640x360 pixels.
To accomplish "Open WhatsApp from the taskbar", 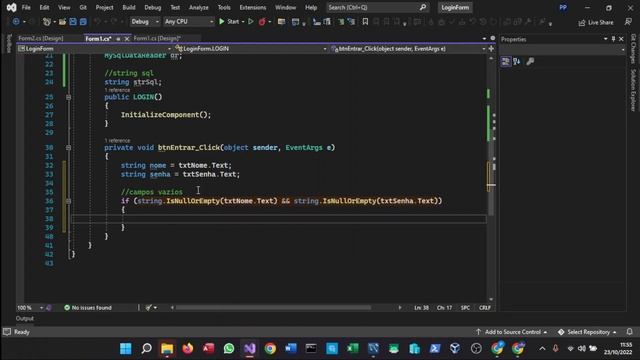I will 229,349.
